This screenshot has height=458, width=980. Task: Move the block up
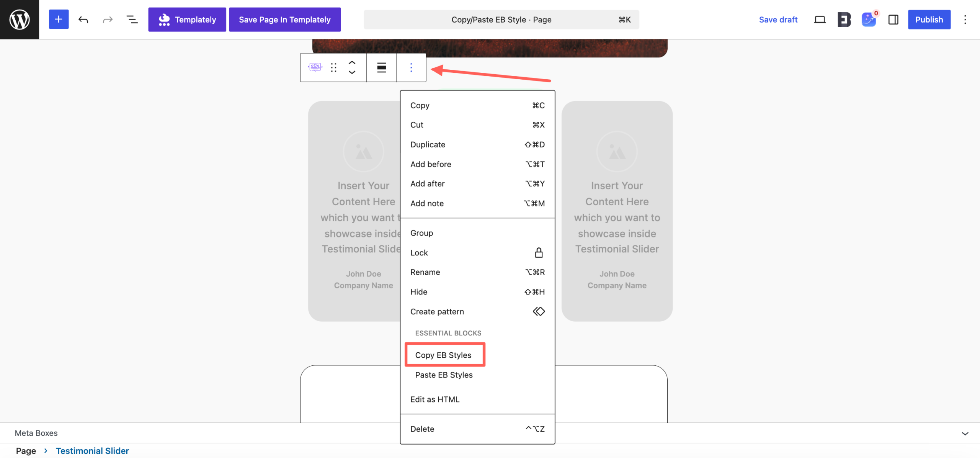(x=352, y=63)
